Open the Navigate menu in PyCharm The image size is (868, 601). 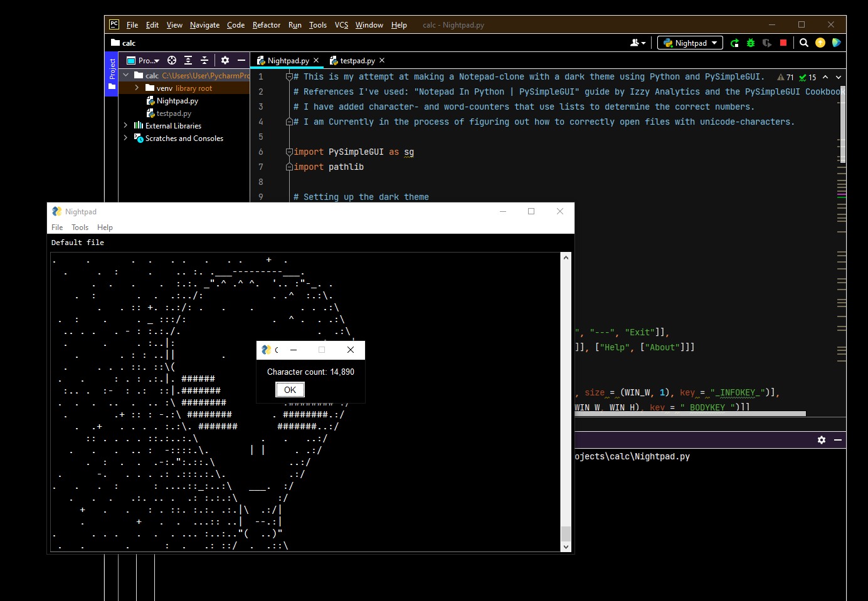pyautogui.click(x=204, y=25)
